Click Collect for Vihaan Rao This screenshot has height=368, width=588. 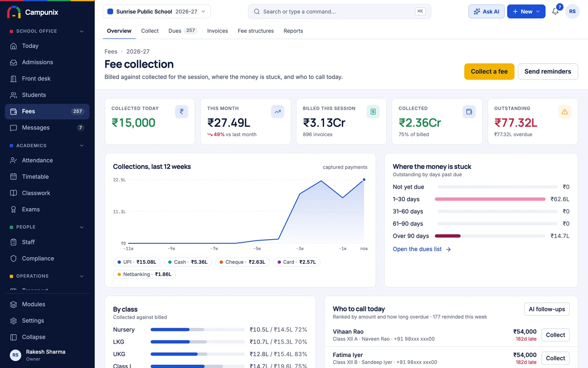tap(555, 335)
